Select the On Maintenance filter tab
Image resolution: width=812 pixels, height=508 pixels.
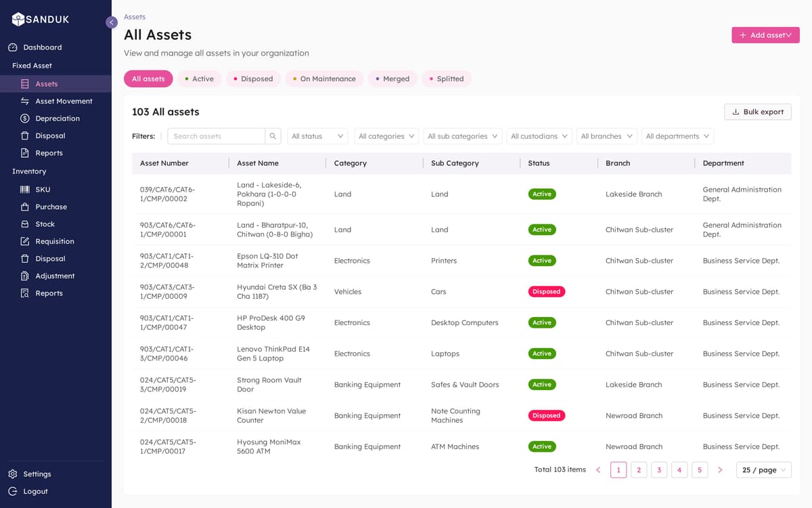(324, 79)
